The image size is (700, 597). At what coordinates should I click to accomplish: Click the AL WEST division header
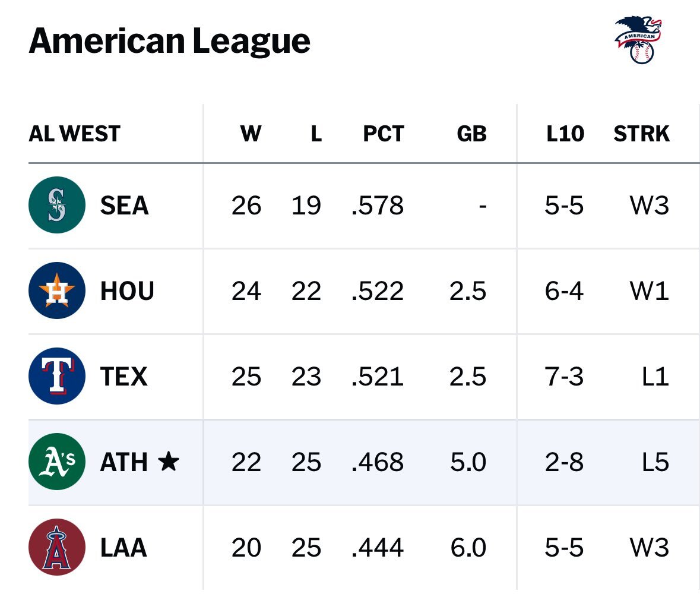74,134
